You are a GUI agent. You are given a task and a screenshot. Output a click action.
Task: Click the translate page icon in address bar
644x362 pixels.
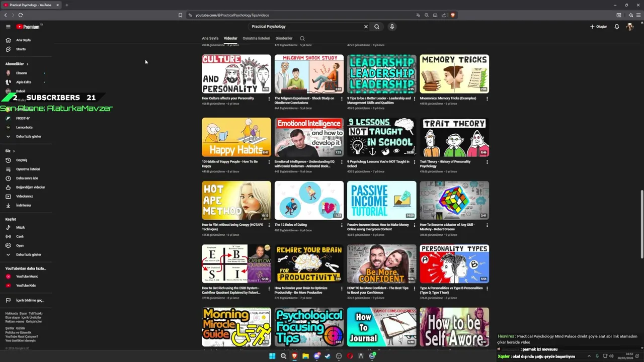click(418, 15)
